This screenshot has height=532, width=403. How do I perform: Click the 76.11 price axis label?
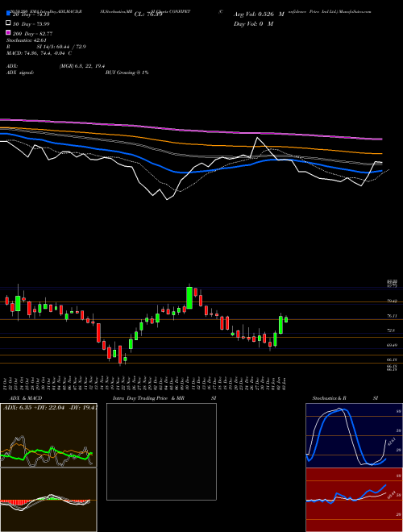tap(393, 316)
